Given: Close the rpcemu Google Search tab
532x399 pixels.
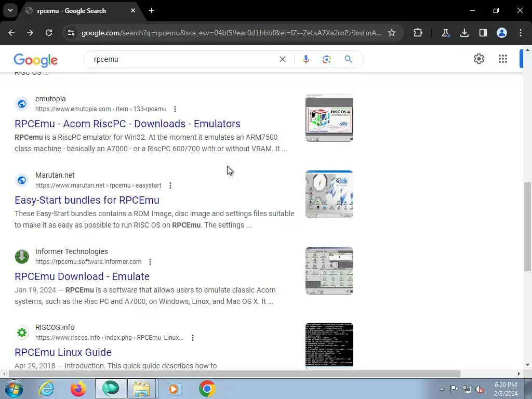Looking at the screenshot, I should coord(133,10).
